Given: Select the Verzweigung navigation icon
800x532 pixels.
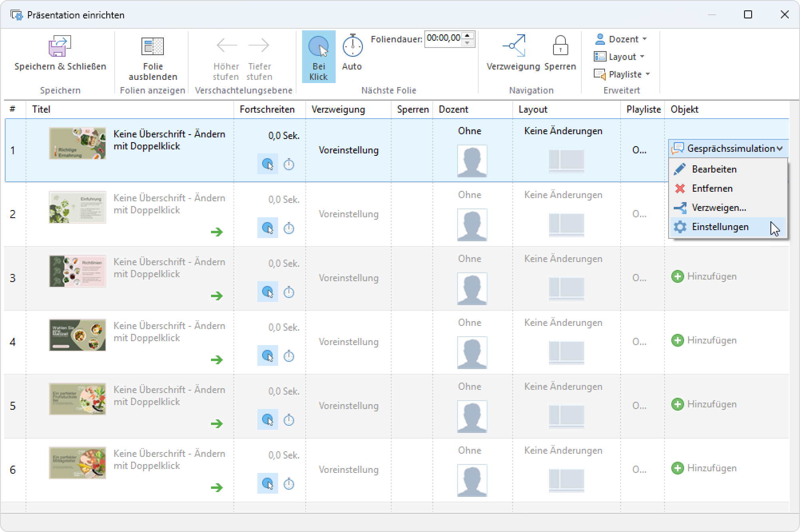Looking at the screenshot, I should click(514, 45).
